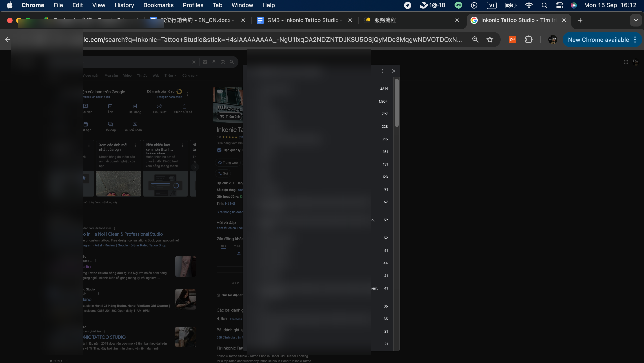Open a new tab with the plus button
Viewport: 644px width, 363px height.
580,20
